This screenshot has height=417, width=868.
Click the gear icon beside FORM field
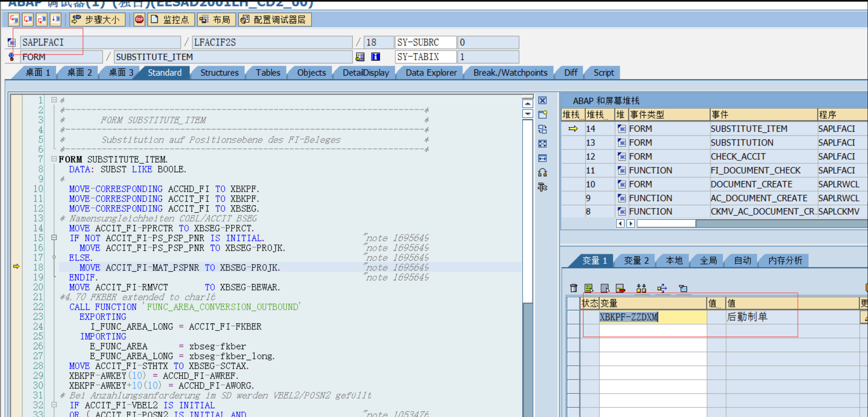click(12, 57)
